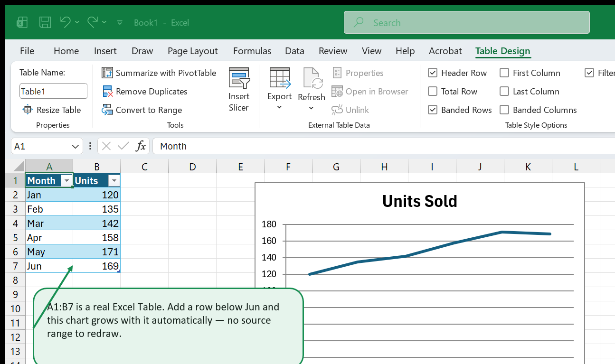Click Convert to Range
The height and width of the screenshot is (364, 615).
point(142,110)
